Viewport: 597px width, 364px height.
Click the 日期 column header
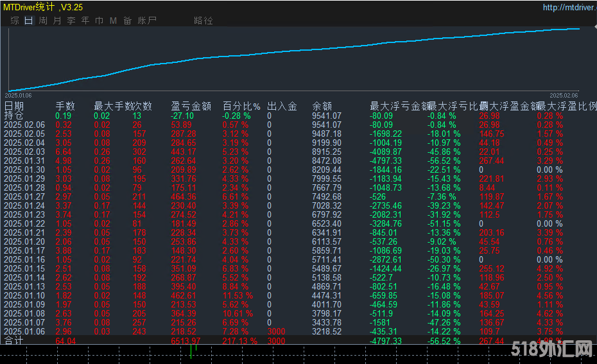click(14, 106)
